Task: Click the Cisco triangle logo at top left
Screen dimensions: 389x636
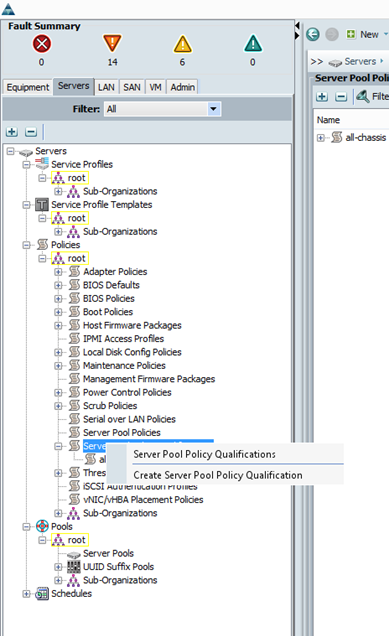Action: 8,9
